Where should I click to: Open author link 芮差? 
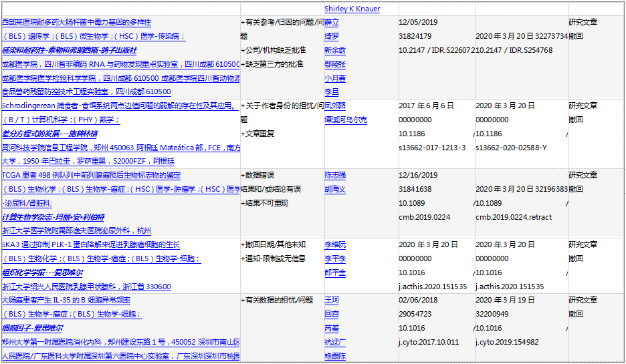(x=332, y=328)
